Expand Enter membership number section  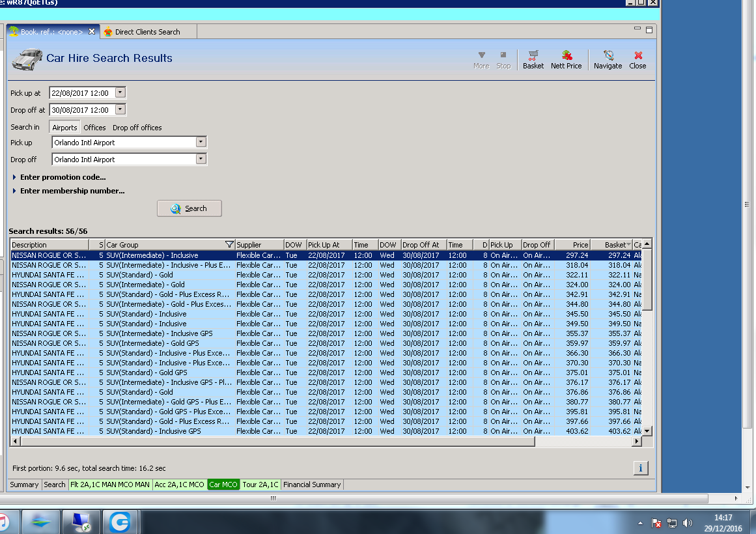(x=72, y=191)
